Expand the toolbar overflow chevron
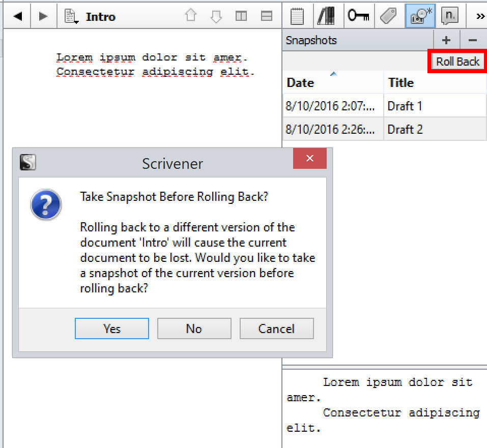The image size is (487, 448). click(x=480, y=16)
